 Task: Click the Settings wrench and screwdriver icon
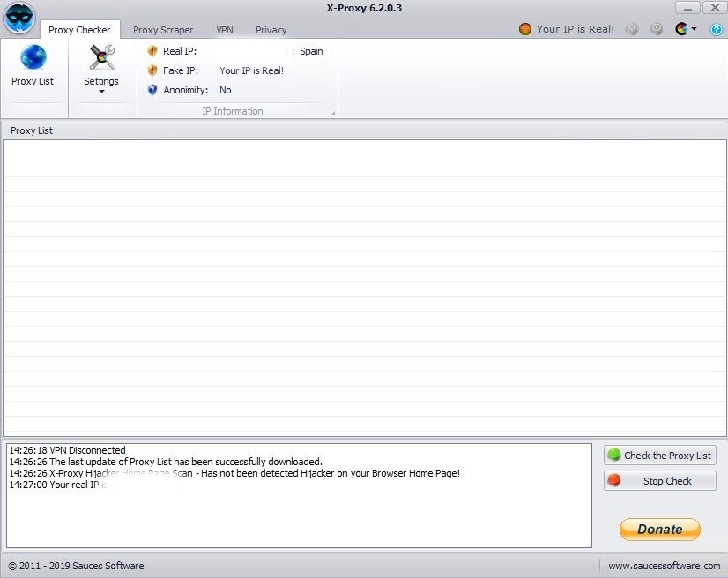click(x=101, y=57)
